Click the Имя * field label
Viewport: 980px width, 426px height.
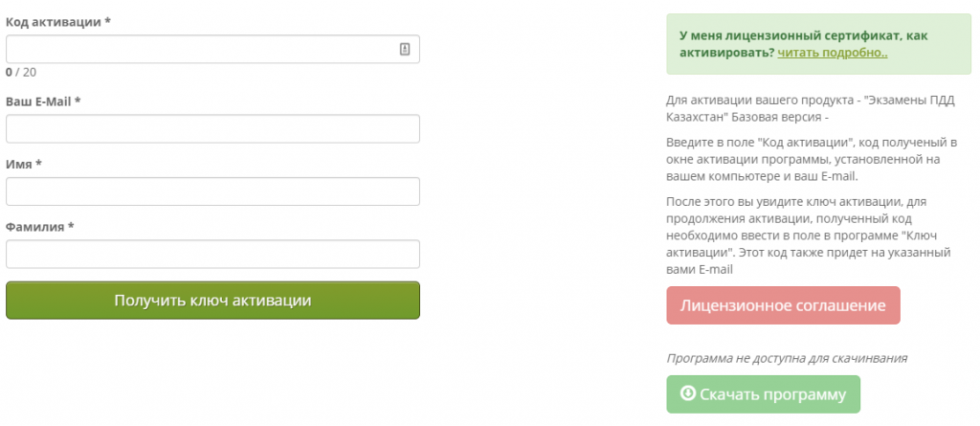pos(24,164)
